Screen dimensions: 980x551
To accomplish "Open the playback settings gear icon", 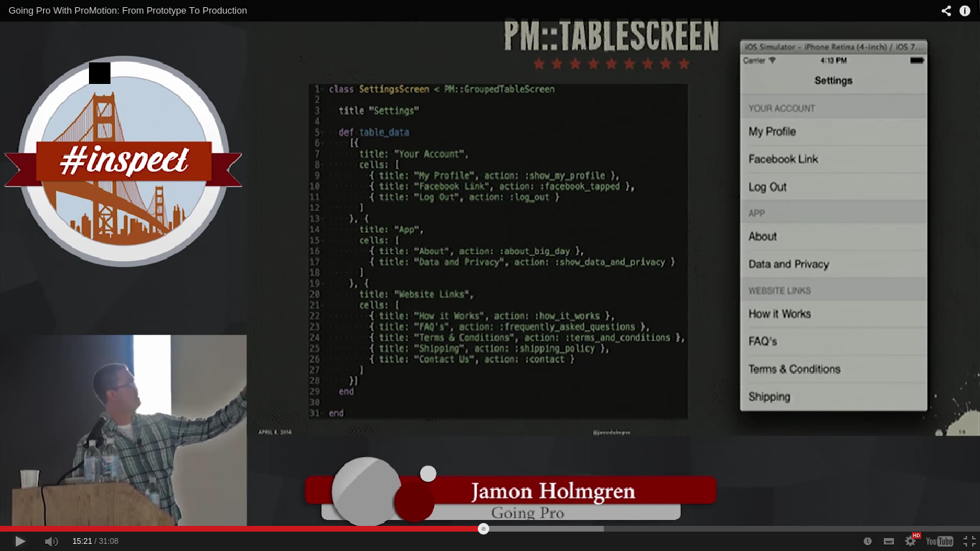I will (909, 542).
